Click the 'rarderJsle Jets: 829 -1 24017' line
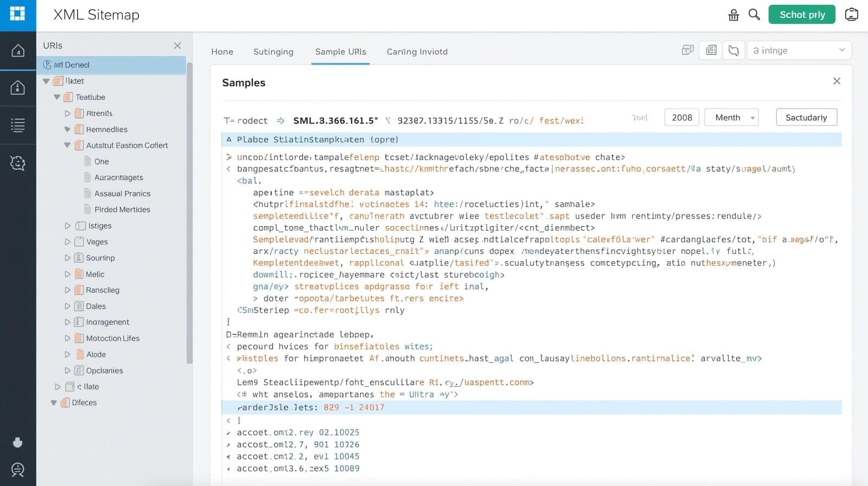The width and height of the screenshot is (868, 486). [532, 407]
